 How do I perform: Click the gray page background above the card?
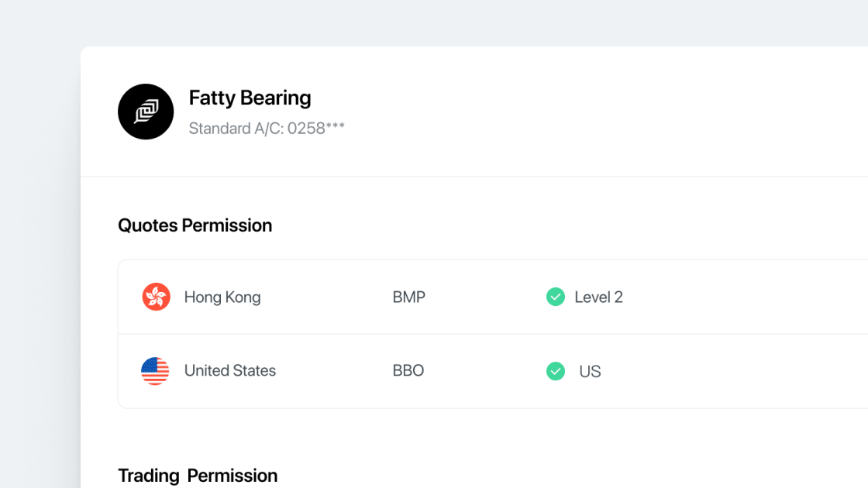(x=434, y=22)
